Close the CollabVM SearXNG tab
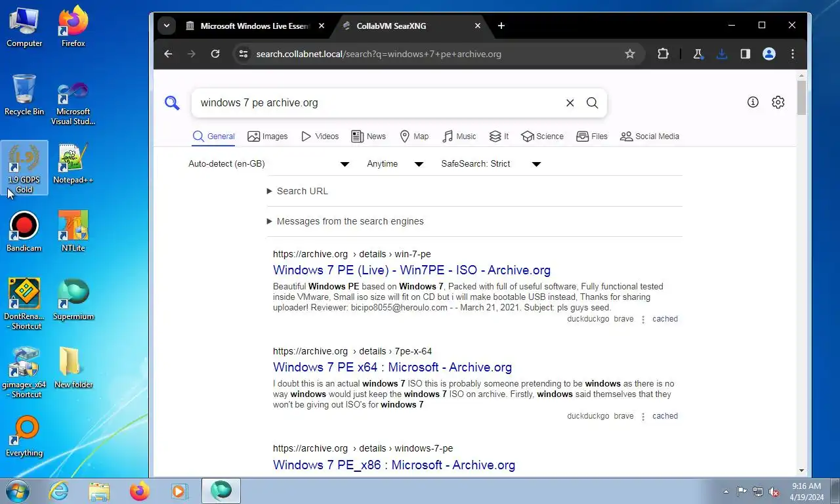This screenshot has height=504, width=840. click(478, 26)
